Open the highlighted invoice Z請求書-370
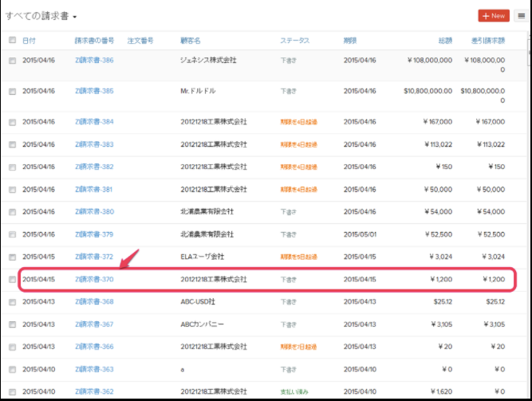 pos(93,280)
